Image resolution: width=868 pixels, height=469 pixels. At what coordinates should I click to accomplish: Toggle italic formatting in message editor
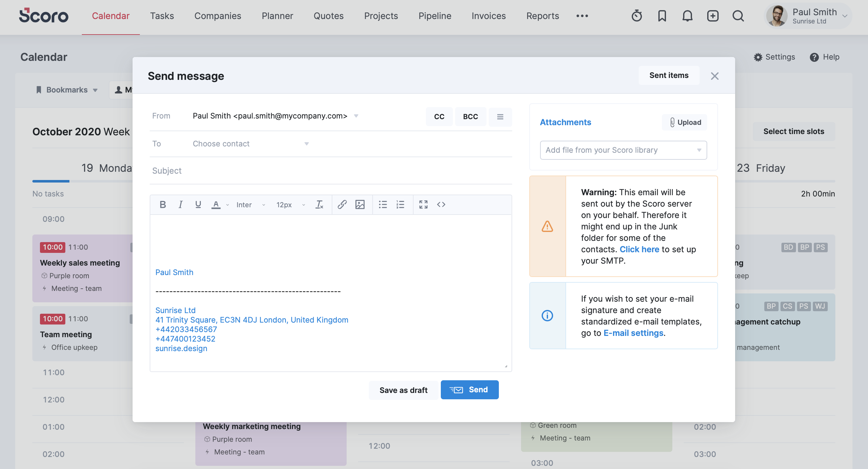coord(181,205)
